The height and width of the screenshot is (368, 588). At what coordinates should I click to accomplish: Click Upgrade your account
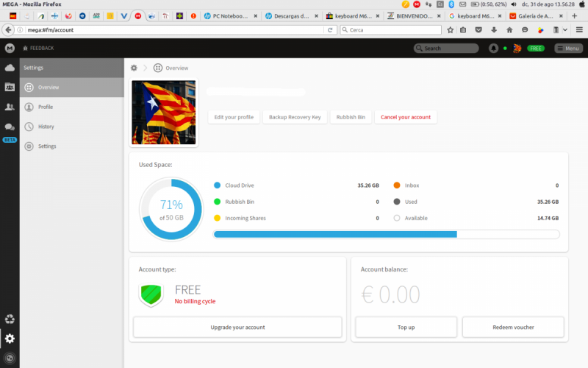[x=237, y=327]
